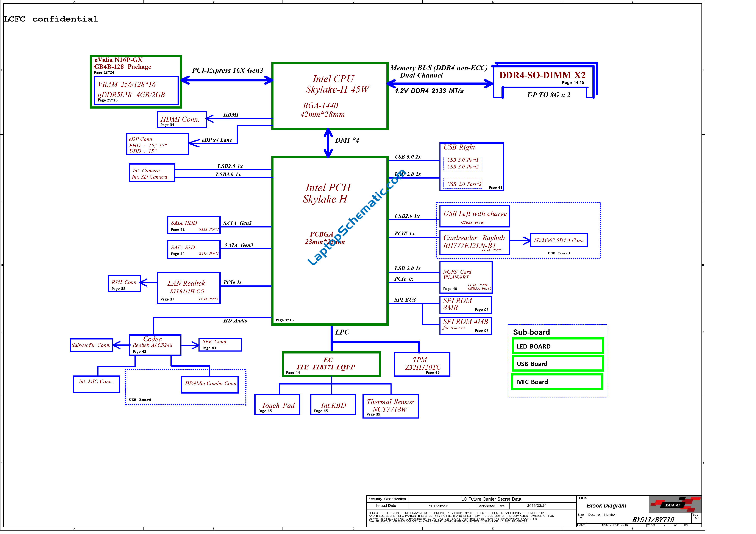Screen dimensions: 756x534
Task: Select the 'Int.KBD' box
Action: [x=333, y=405]
